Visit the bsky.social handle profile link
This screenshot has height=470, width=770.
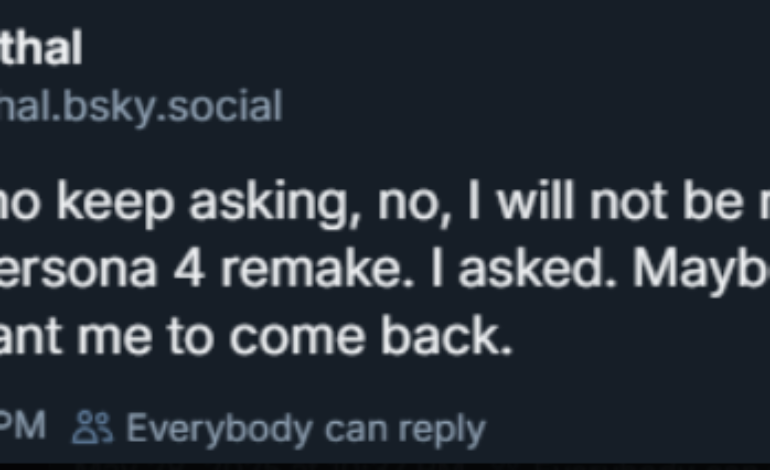click(140, 104)
